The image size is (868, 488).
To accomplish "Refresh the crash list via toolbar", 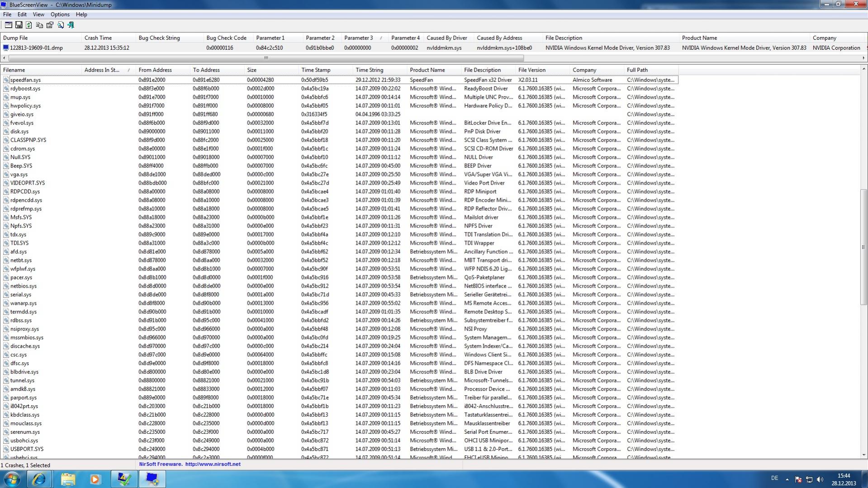I will [29, 25].
